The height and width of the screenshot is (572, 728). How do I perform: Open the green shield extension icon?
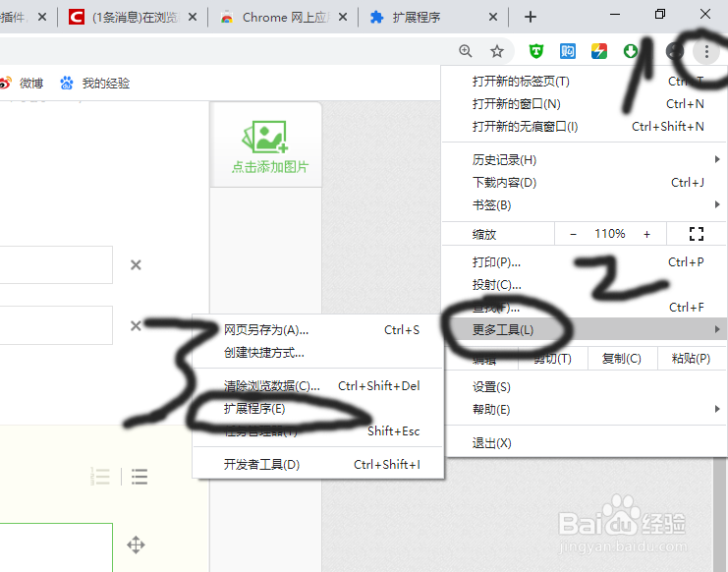point(536,50)
